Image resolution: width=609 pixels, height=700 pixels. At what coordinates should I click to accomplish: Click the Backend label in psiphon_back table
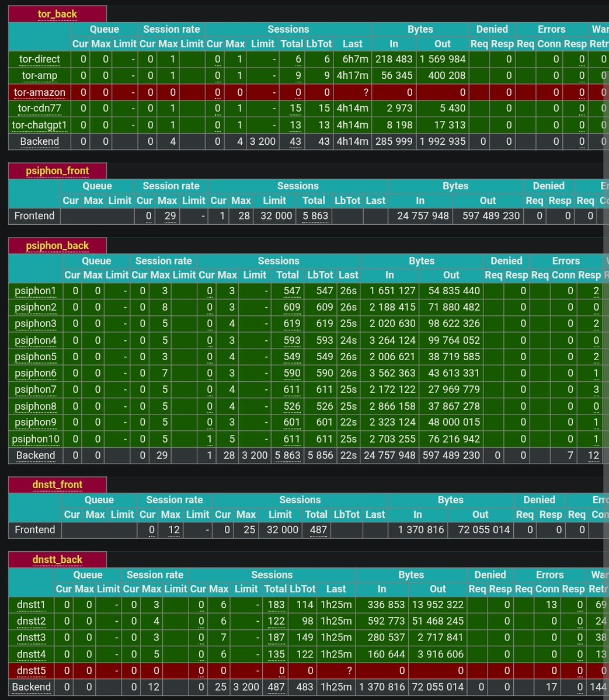pyautogui.click(x=35, y=455)
